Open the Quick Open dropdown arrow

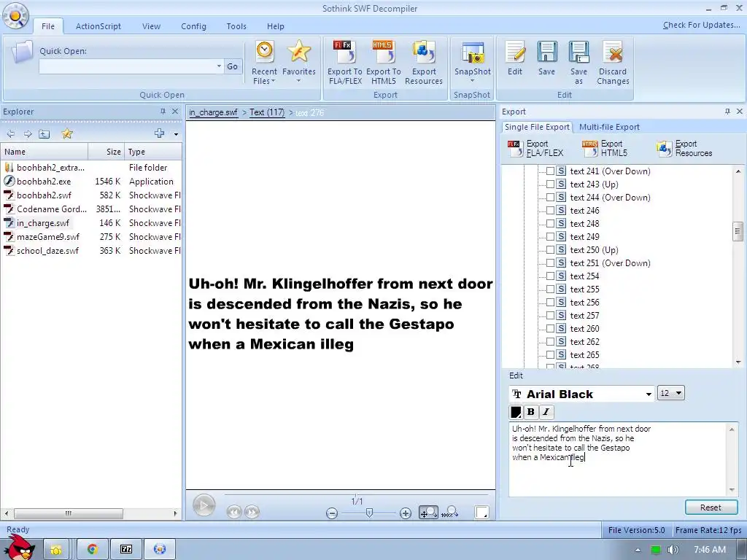click(219, 66)
